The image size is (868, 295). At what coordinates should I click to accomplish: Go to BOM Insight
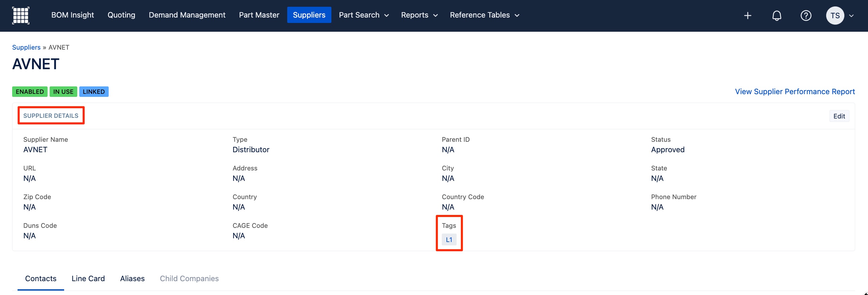coord(73,15)
